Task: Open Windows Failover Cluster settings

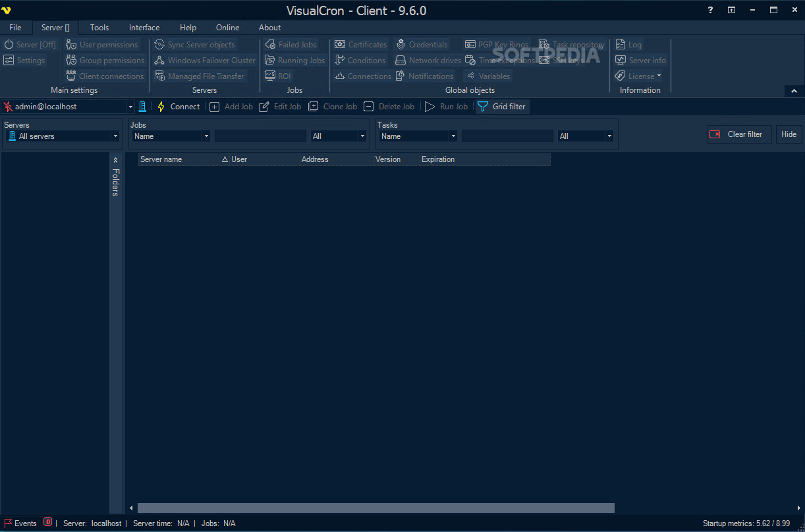Action: pos(205,61)
